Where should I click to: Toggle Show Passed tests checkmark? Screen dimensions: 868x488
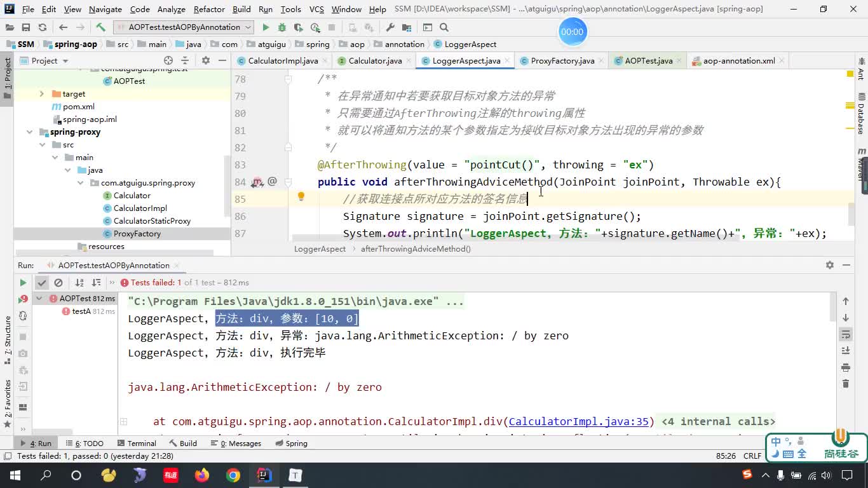click(42, 283)
